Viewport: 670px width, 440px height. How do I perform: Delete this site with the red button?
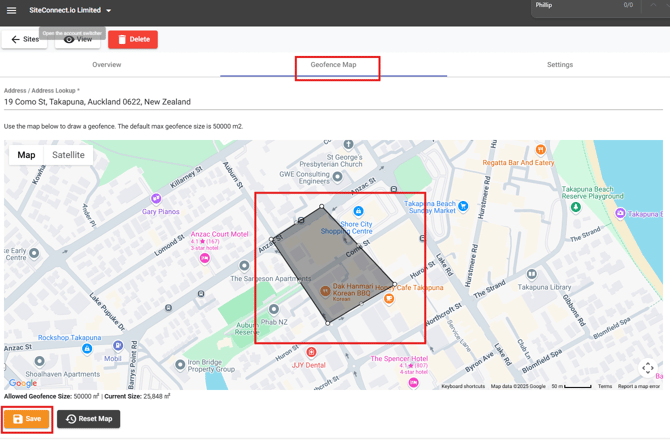[x=133, y=40]
